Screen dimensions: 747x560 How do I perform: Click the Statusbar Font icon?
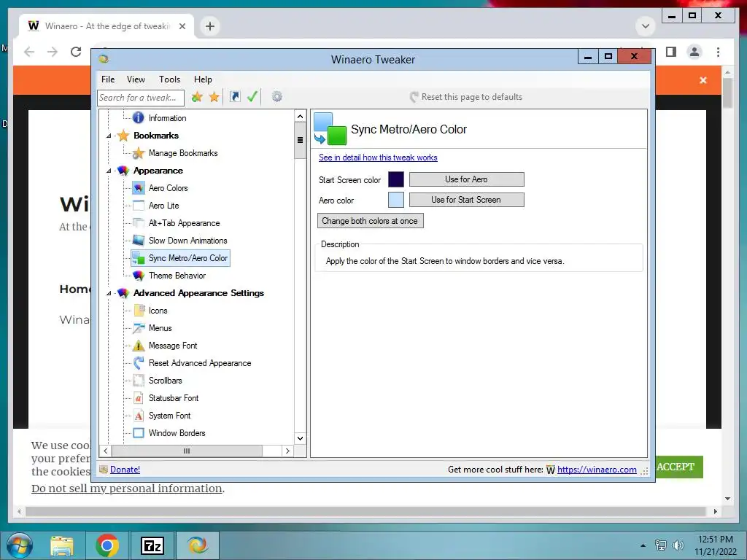point(138,398)
